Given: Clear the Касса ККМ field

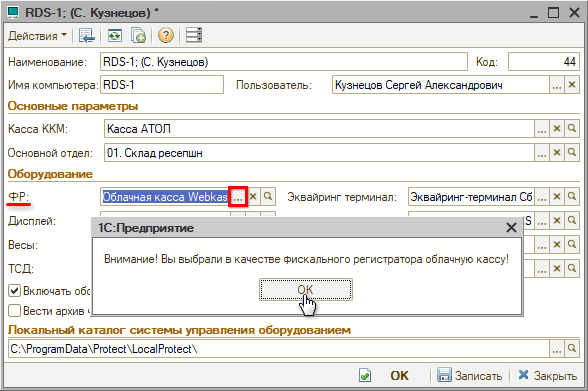Looking at the screenshot, I should click(557, 129).
